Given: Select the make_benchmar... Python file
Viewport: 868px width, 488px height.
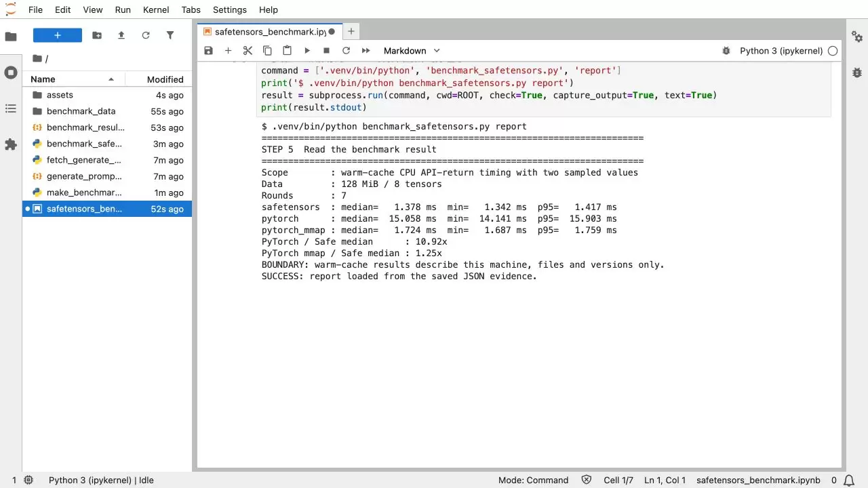Looking at the screenshot, I should coord(107,192).
